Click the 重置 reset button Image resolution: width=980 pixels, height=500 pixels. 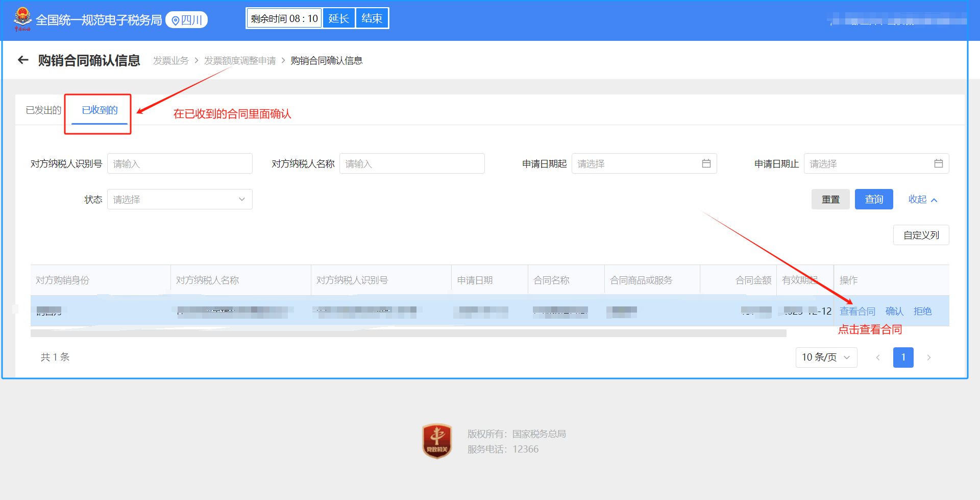830,199
